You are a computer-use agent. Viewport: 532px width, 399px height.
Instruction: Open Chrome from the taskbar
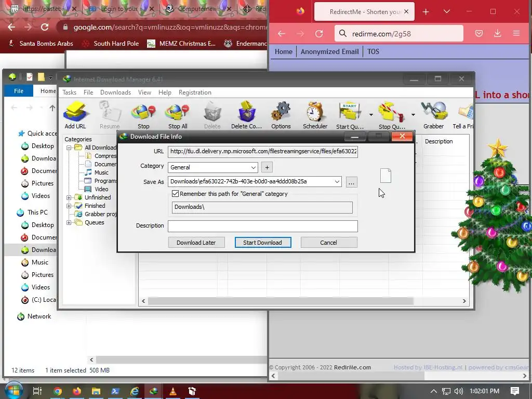[x=58, y=391]
